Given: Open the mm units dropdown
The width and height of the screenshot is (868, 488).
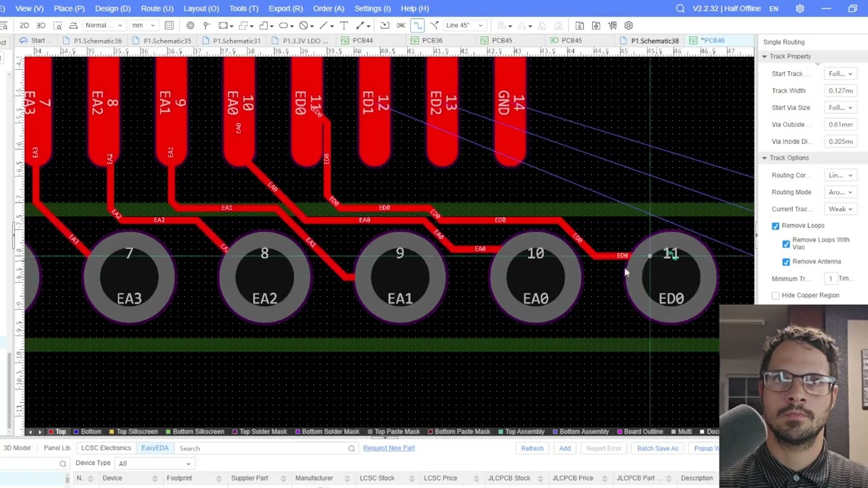Looking at the screenshot, I should [x=143, y=26].
